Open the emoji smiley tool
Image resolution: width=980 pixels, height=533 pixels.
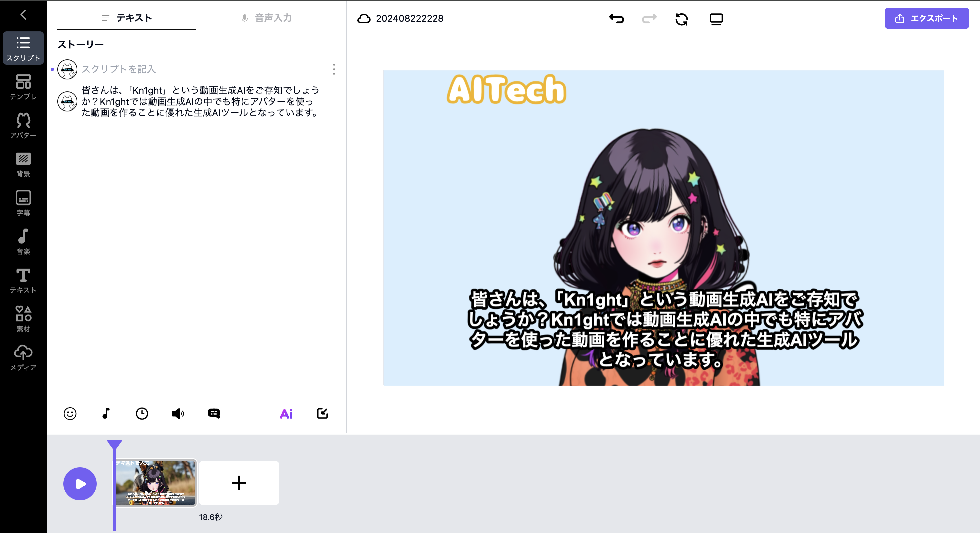coord(70,414)
